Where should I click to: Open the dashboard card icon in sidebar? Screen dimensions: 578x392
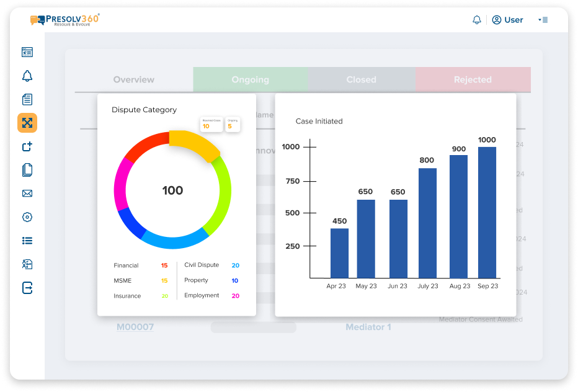pyautogui.click(x=27, y=53)
